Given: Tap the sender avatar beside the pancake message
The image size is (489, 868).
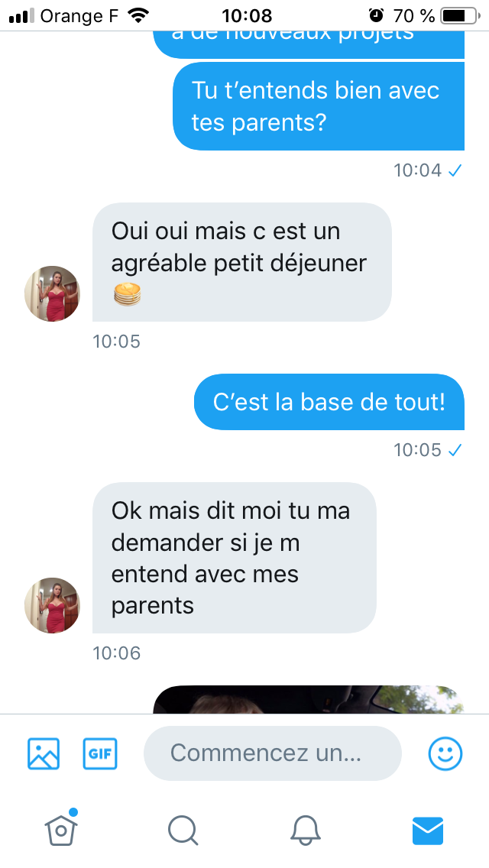Looking at the screenshot, I should (52, 293).
